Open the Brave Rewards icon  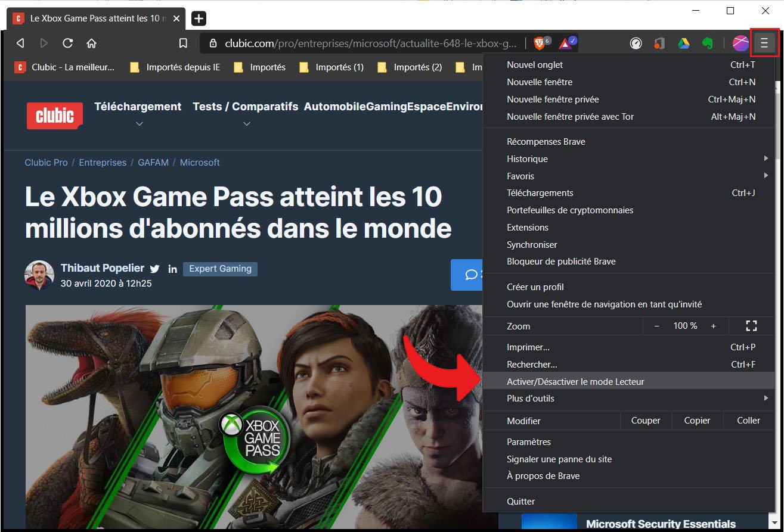(563, 42)
